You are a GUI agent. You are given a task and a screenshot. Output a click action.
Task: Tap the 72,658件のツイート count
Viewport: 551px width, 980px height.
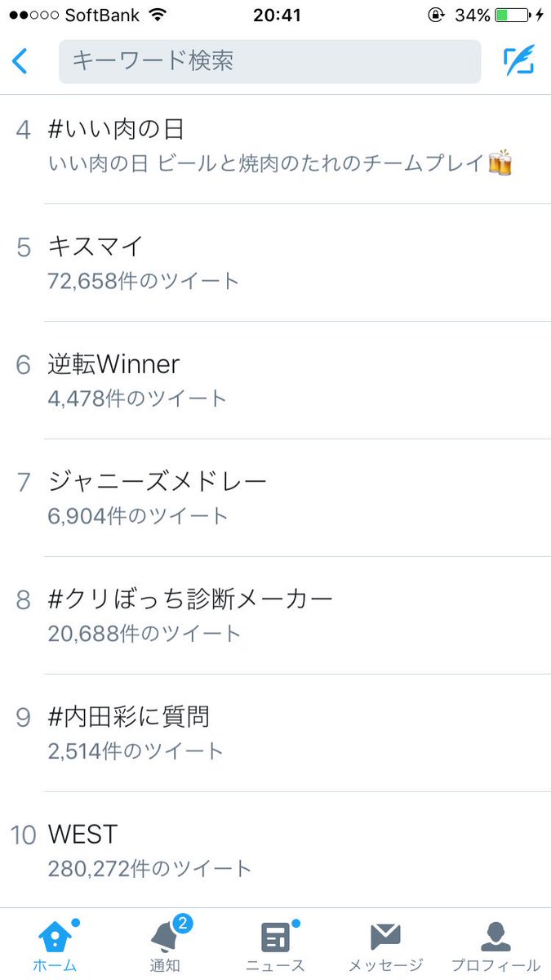pos(144,282)
